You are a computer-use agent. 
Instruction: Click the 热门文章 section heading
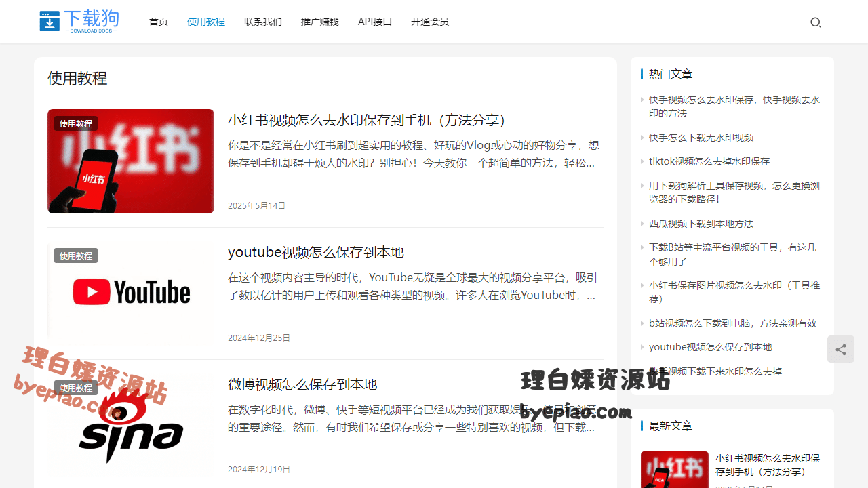tap(671, 74)
